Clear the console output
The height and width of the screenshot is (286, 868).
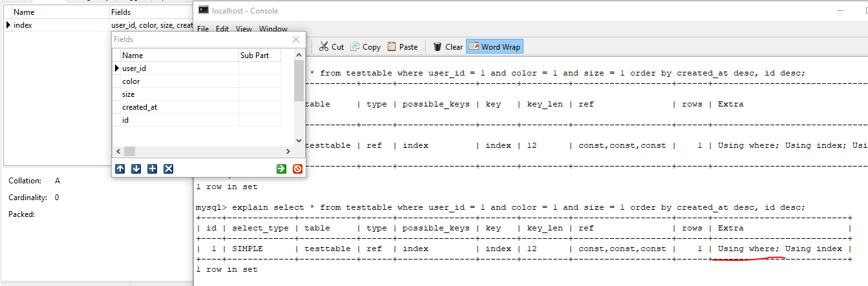[448, 46]
